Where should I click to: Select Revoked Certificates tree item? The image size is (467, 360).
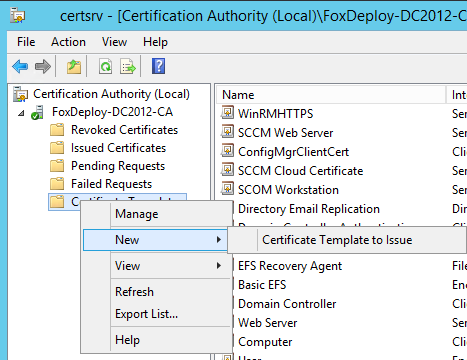pyautogui.click(x=124, y=130)
